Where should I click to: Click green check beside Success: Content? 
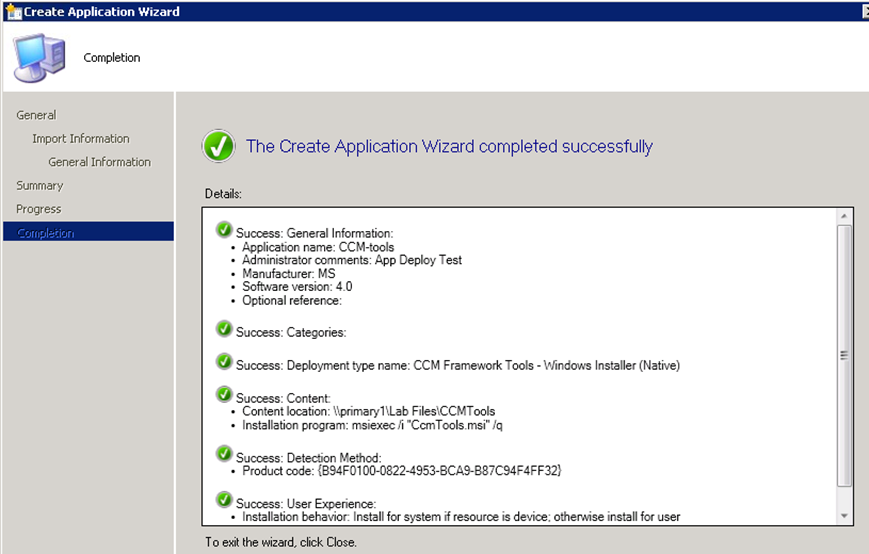coord(224,394)
